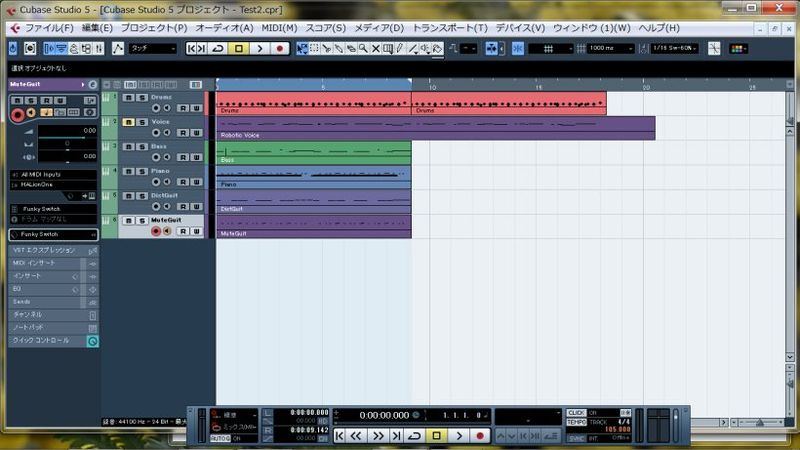Mute the Bass track
Screen dimensions: 800x450
click(x=129, y=146)
